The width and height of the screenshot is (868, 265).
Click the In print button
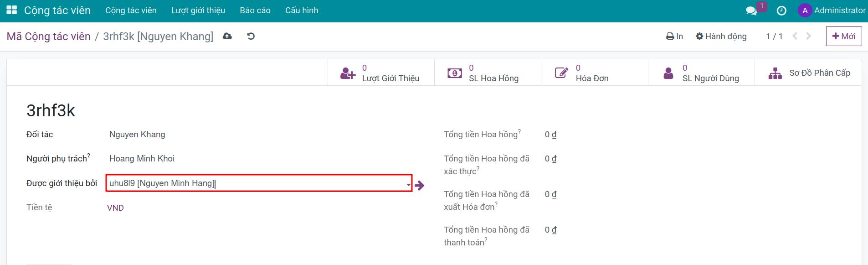[674, 36]
